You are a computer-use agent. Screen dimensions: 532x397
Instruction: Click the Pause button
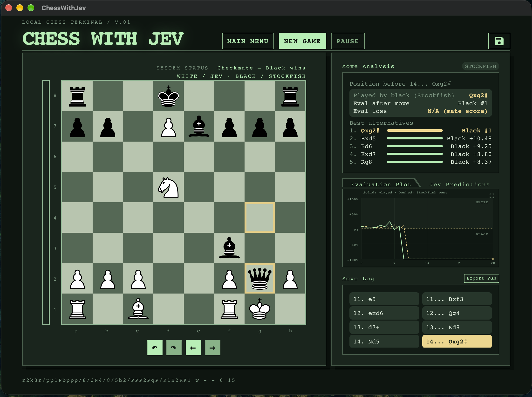348,41
